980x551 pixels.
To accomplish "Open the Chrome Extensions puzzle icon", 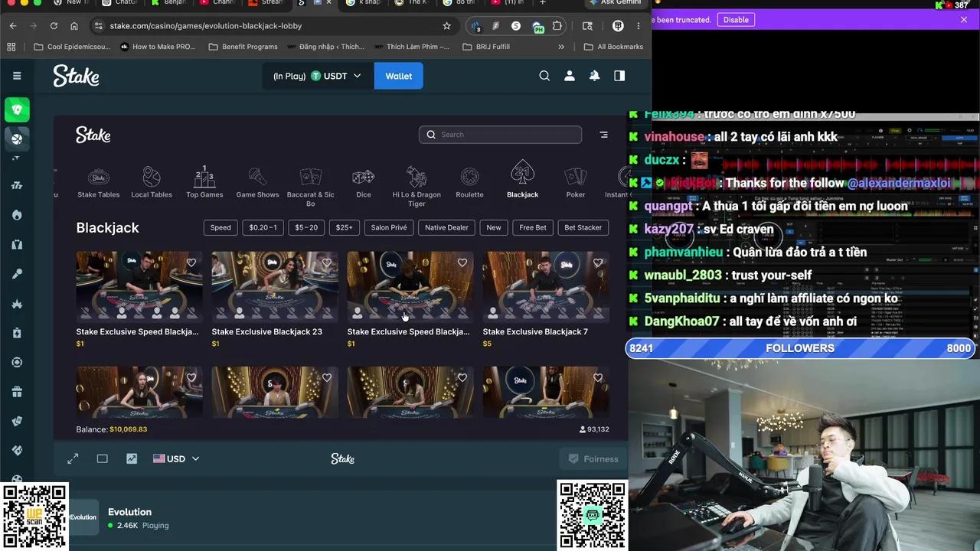I will coord(557,26).
